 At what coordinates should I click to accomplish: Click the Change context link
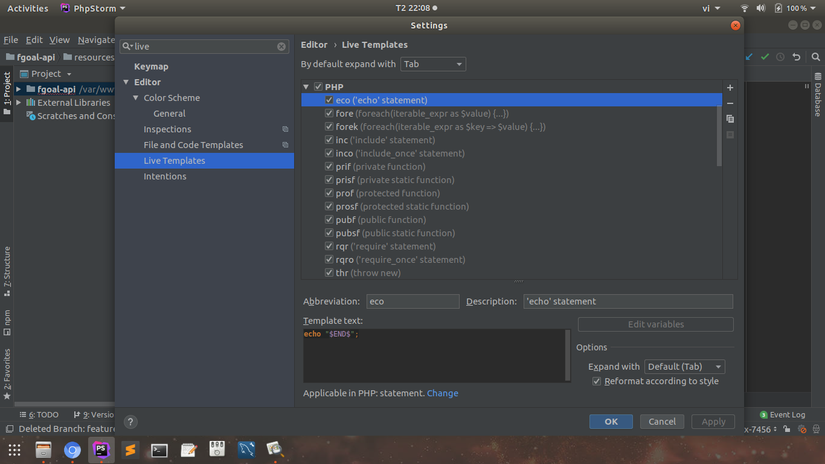tap(442, 393)
